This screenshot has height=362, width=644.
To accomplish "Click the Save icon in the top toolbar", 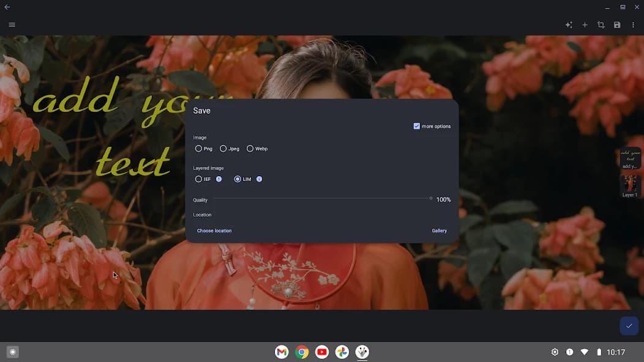I will click(x=617, y=24).
